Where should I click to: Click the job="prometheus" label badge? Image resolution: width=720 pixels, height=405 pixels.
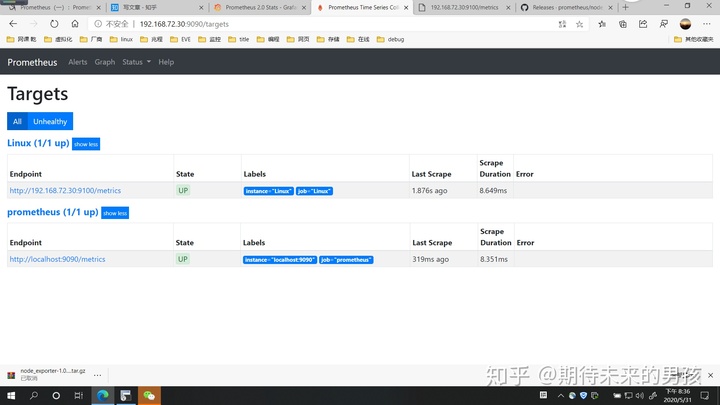pos(346,260)
